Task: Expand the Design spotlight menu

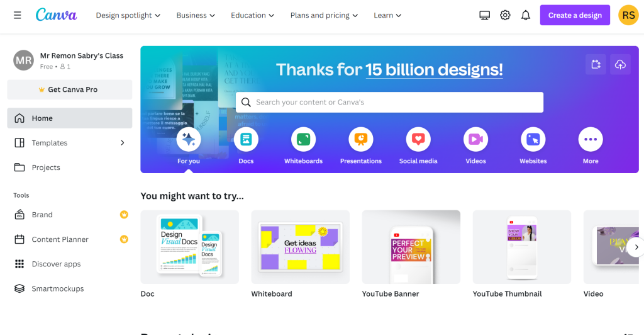Action: point(128,15)
